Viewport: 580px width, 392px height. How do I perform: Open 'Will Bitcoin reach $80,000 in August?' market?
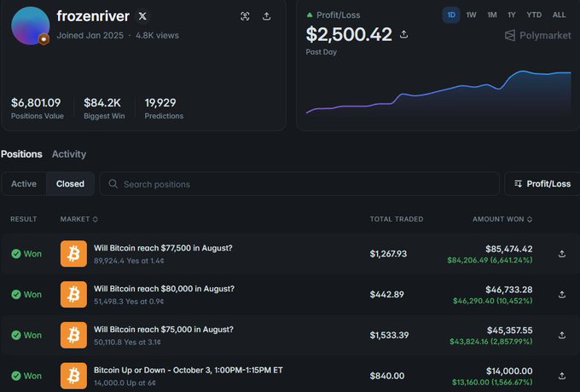point(164,289)
